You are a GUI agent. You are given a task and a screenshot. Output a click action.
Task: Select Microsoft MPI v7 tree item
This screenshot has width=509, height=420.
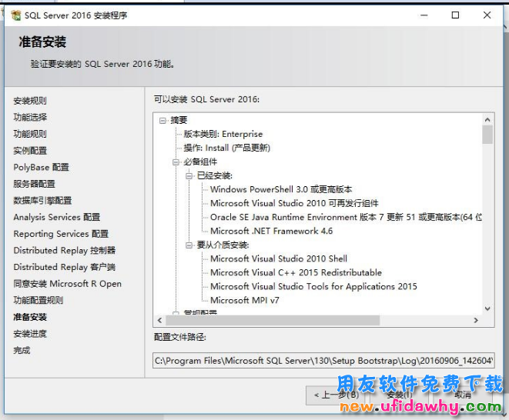[x=244, y=300]
